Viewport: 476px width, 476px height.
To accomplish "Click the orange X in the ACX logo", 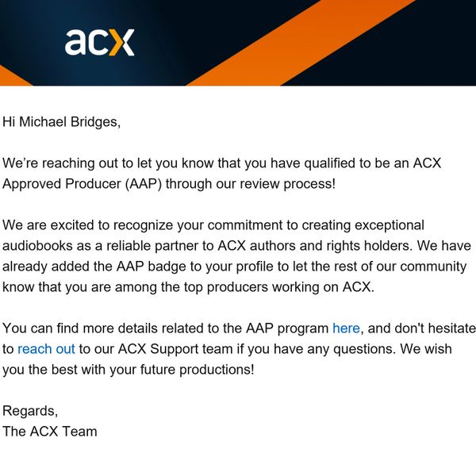I will 122,43.
